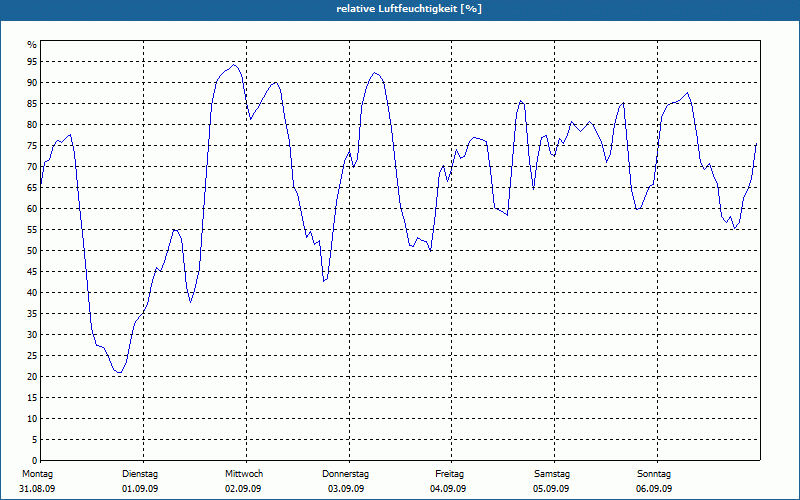Click the 'Samstag' day label
The width and height of the screenshot is (800, 500).
(552, 474)
